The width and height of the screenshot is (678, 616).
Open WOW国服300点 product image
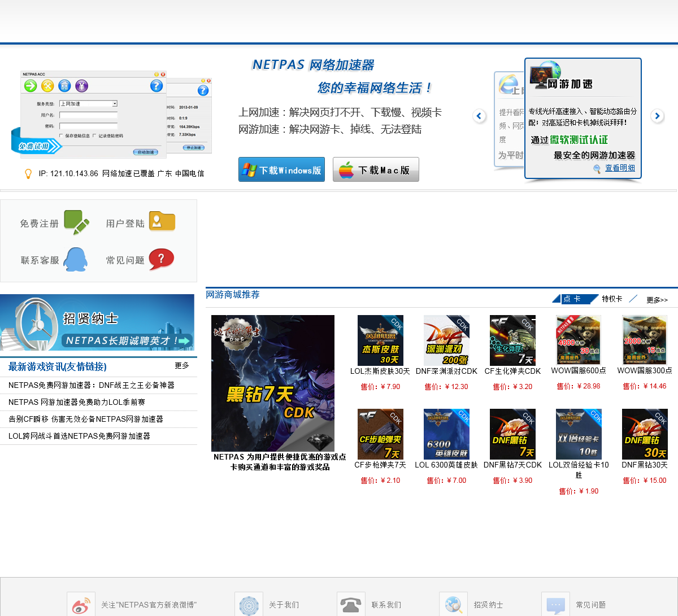(x=645, y=340)
